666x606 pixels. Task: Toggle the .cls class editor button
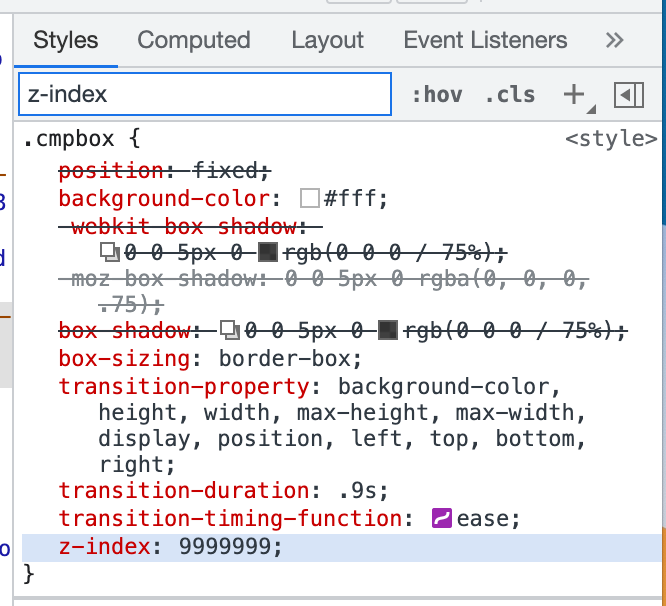[x=509, y=95]
